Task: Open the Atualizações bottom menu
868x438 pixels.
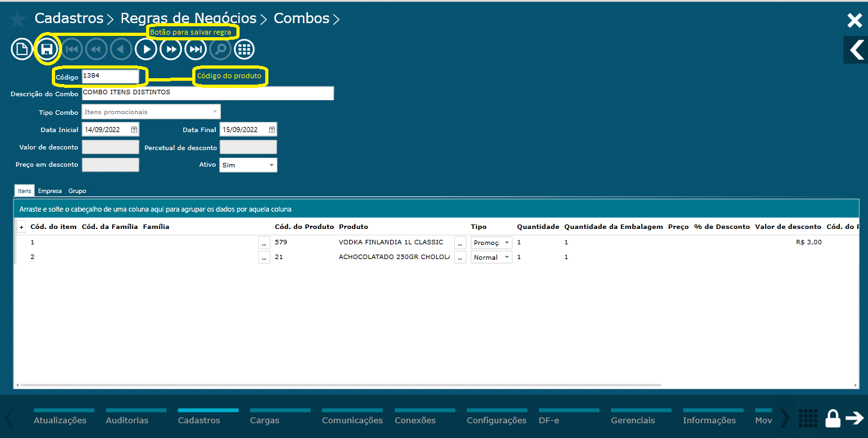Action: pyautogui.click(x=60, y=420)
